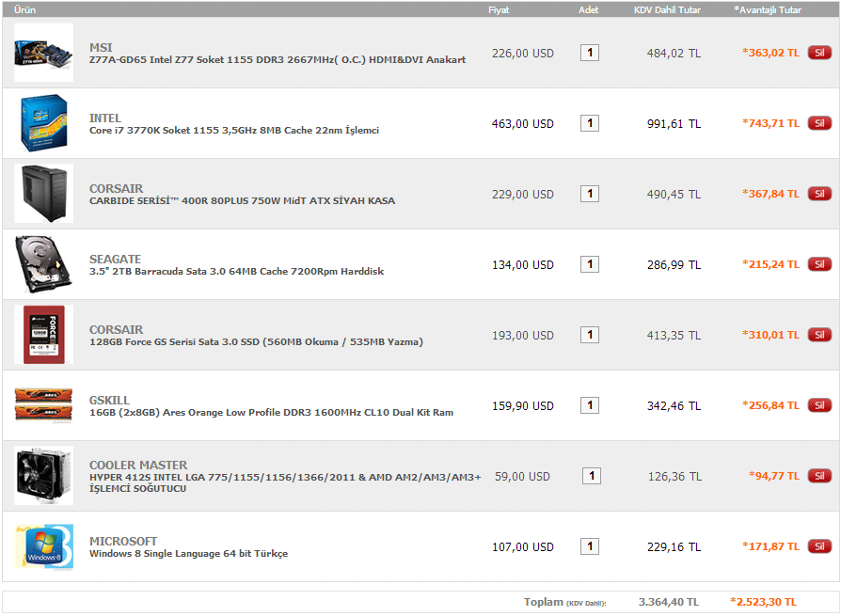Open Core i7 3770K product title link
This screenshot has width=841, height=616.
[x=234, y=131]
